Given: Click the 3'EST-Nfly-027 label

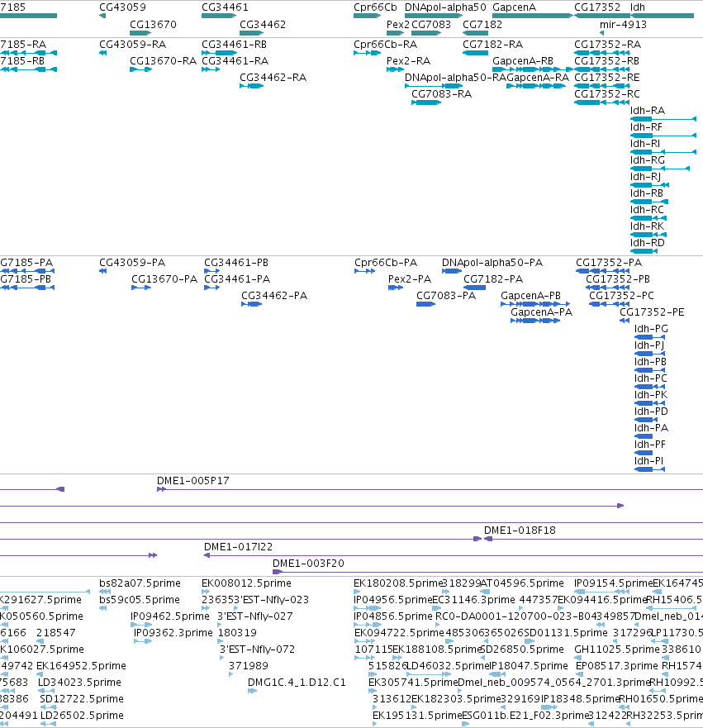Looking at the screenshot, I should [255, 616].
